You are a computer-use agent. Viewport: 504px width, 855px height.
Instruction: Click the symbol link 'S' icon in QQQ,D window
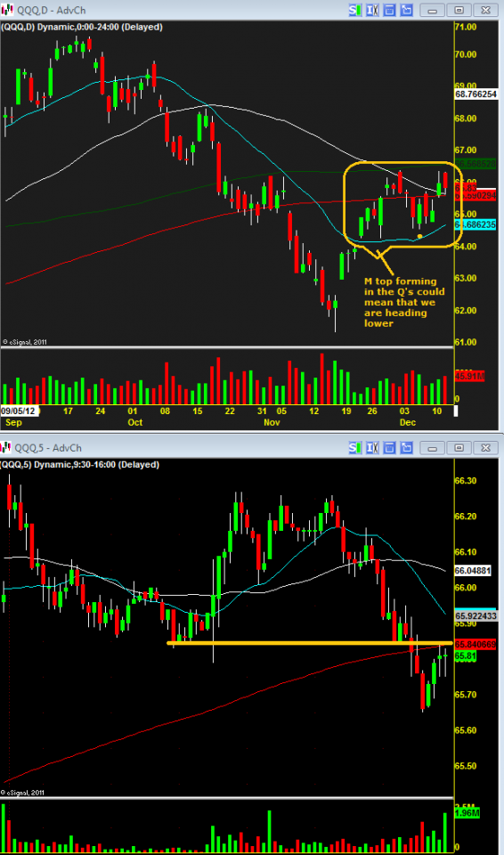point(355,9)
